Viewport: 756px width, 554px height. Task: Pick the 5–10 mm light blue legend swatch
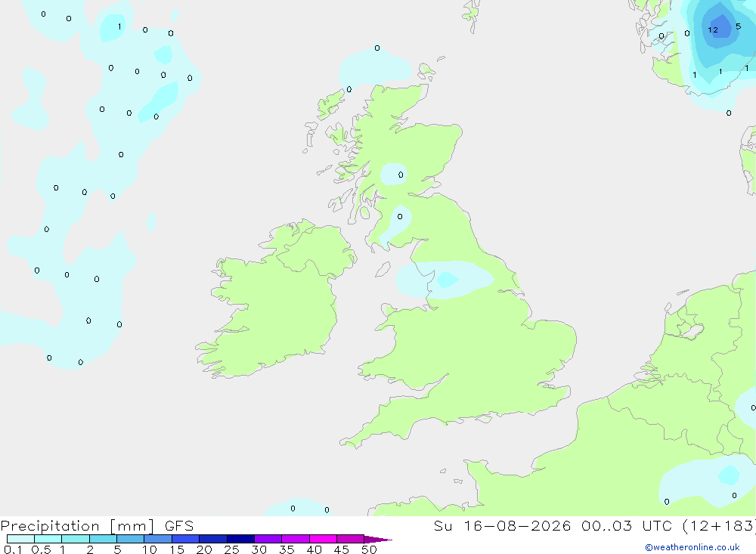click(130, 539)
